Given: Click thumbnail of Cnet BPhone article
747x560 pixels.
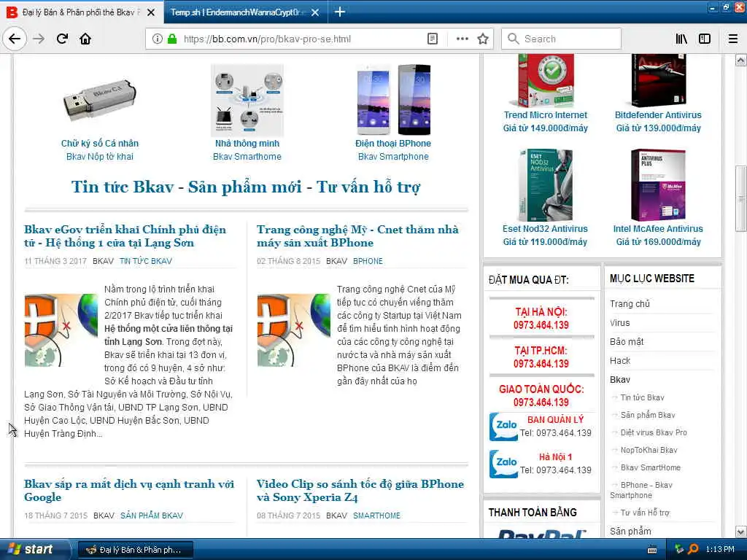Looking at the screenshot, I should (x=293, y=330).
